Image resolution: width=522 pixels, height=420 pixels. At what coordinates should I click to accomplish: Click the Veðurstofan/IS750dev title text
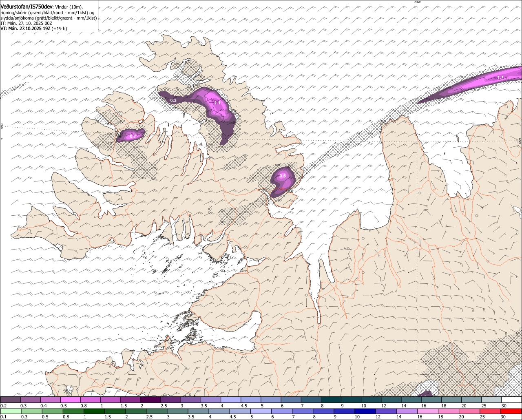27,7
